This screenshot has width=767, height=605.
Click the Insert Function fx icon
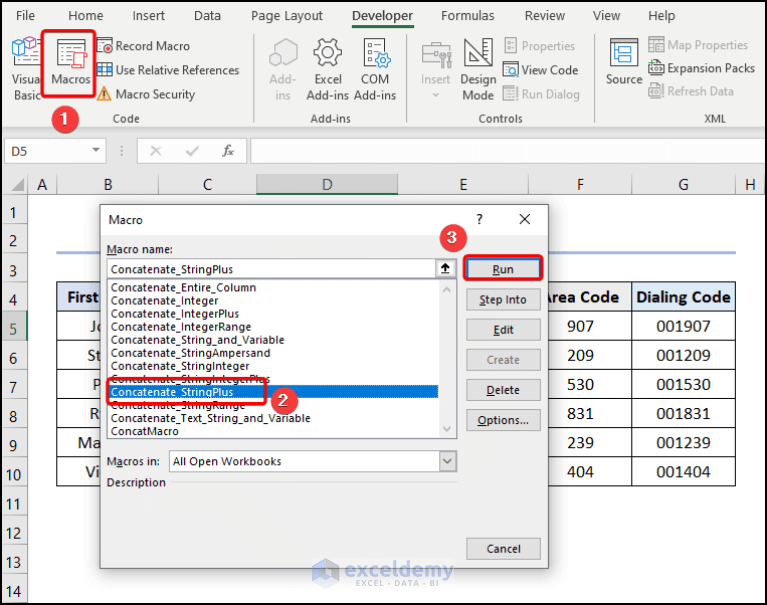pos(228,151)
